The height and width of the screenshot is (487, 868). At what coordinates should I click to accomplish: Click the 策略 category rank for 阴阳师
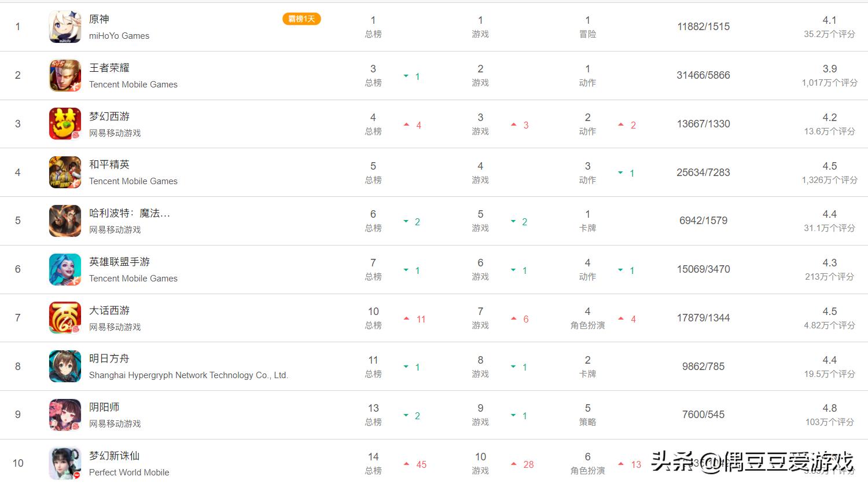588,415
